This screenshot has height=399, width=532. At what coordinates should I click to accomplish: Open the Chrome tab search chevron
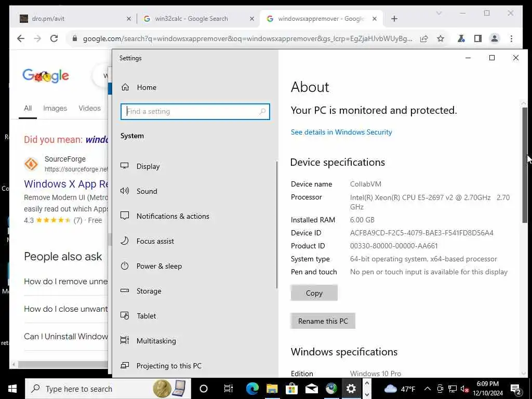[438, 13]
